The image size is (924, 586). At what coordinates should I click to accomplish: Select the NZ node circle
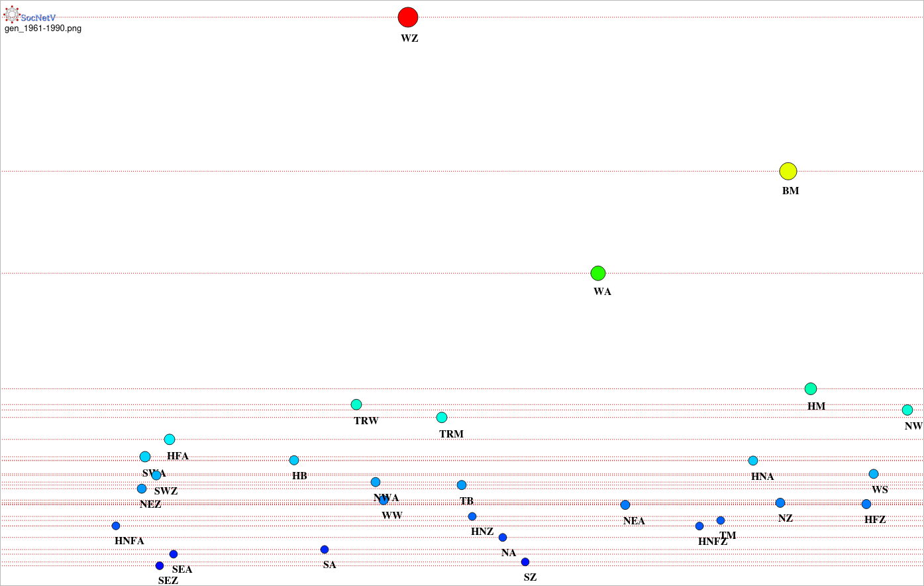click(x=780, y=503)
